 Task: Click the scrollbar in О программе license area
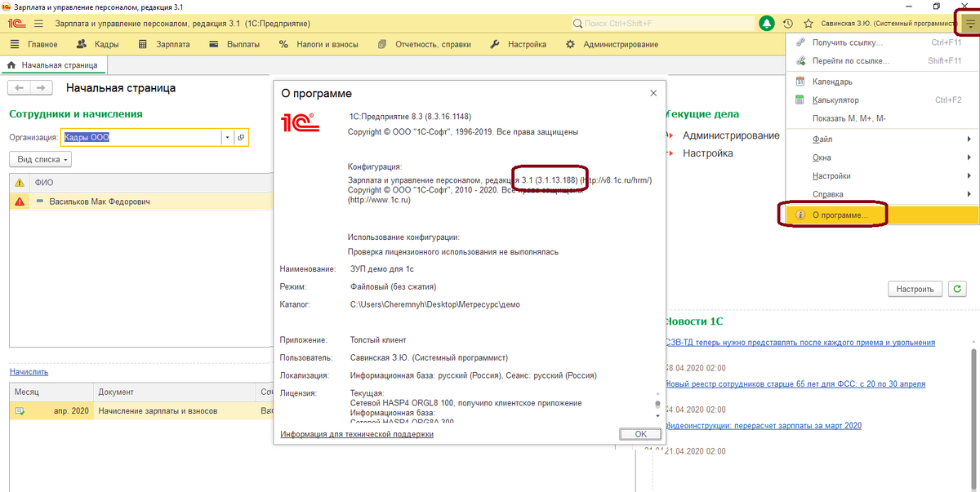[x=657, y=406]
